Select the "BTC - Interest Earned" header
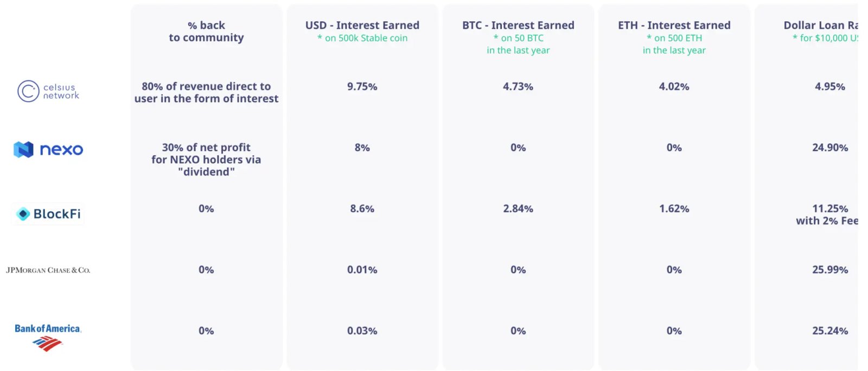 pyautogui.click(x=518, y=26)
